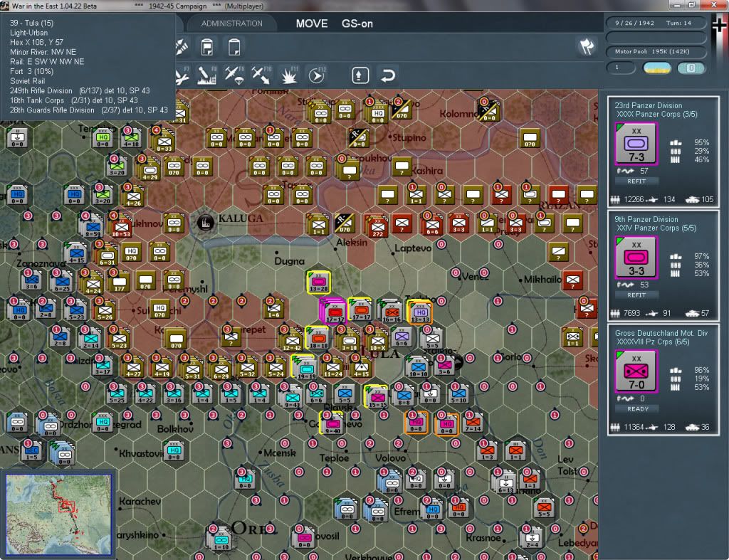The height and width of the screenshot is (560, 729).
Task: Click the teal '0' indicator pill
Action: click(691, 68)
